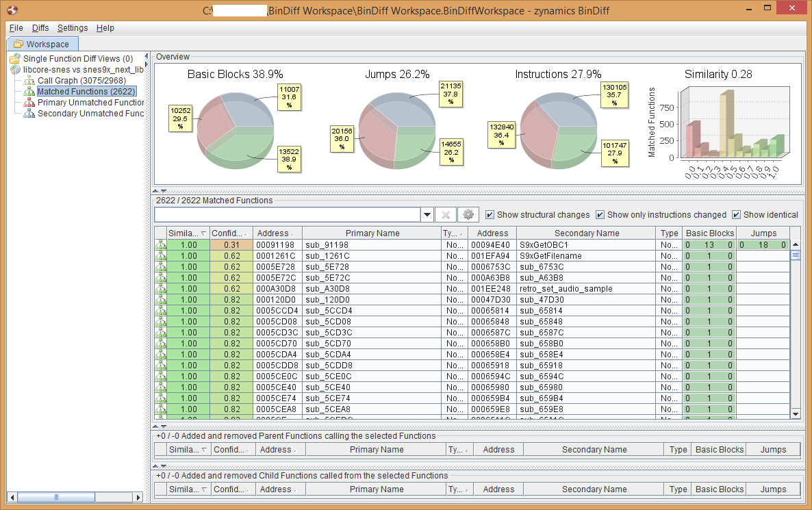Collapse the workspace tree side panel arrows
The height and width of the screenshot is (510, 812).
pyautogui.click(x=147, y=60)
